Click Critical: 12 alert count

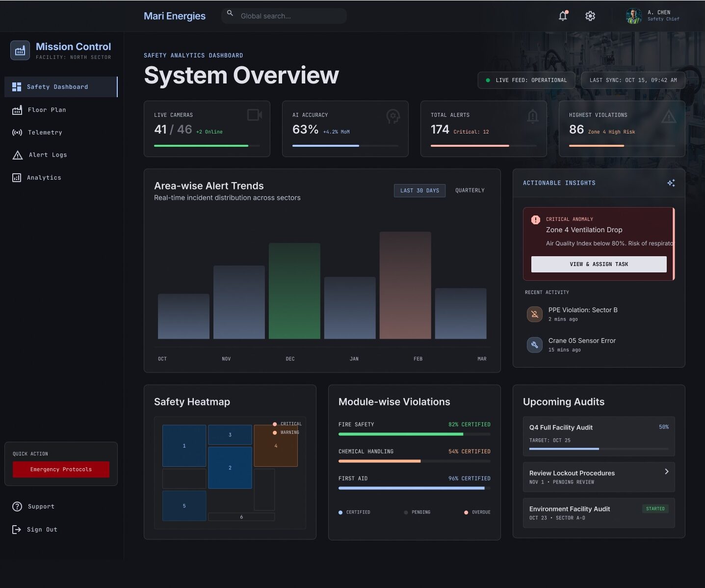click(x=471, y=132)
